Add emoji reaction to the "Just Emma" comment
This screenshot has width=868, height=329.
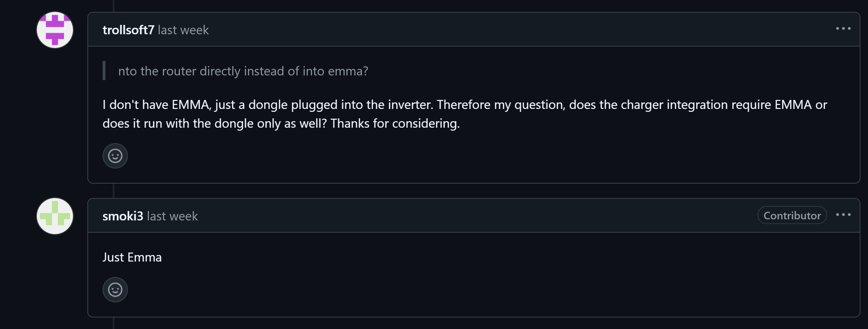pos(115,290)
